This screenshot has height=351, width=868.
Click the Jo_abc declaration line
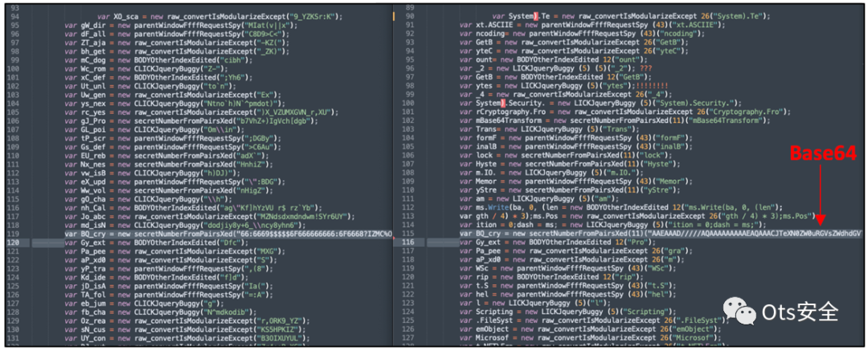coord(209,217)
